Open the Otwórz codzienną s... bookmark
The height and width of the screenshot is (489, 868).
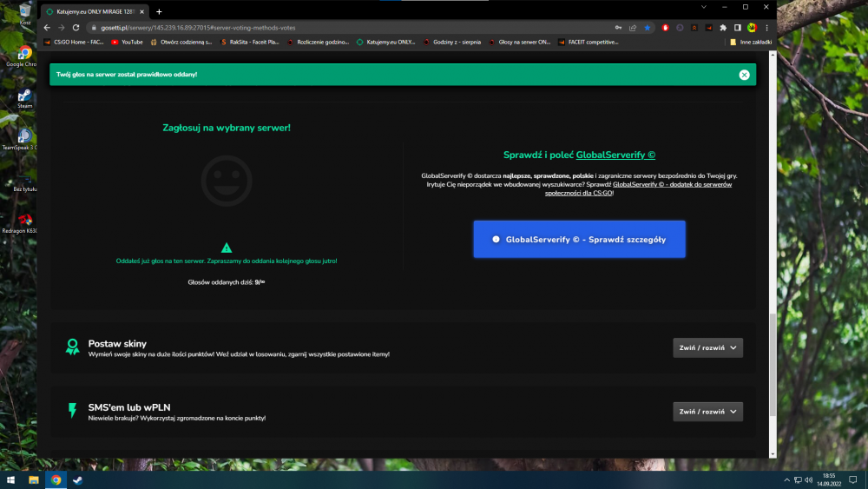click(181, 42)
